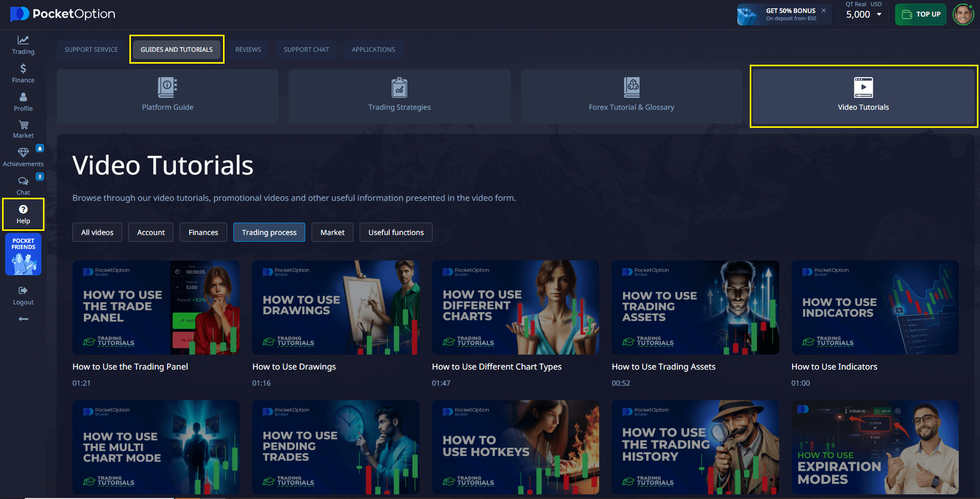Open the Trading chart icon in sidebar
The image size is (980, 499).
tap(23, 40)
